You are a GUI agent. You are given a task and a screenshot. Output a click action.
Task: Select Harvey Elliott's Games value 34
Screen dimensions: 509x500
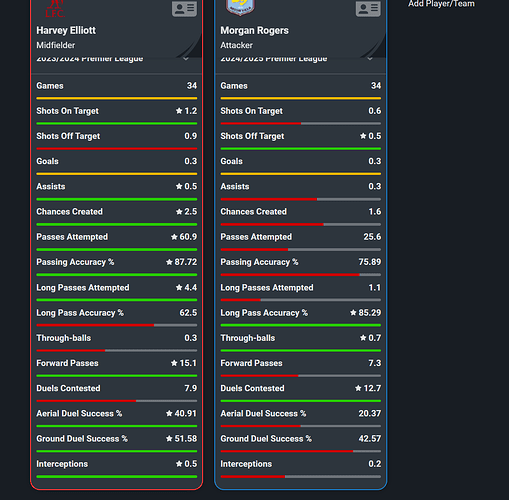coord(192,86)
